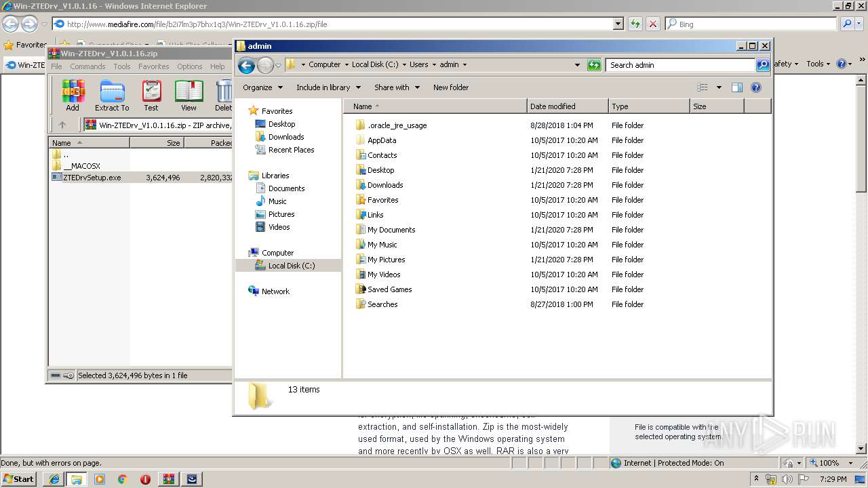Click Explorer's Back button
Image resolution: width=868 pixels, height=488 pixels.
pyautogui.click(x=247, y=65)
